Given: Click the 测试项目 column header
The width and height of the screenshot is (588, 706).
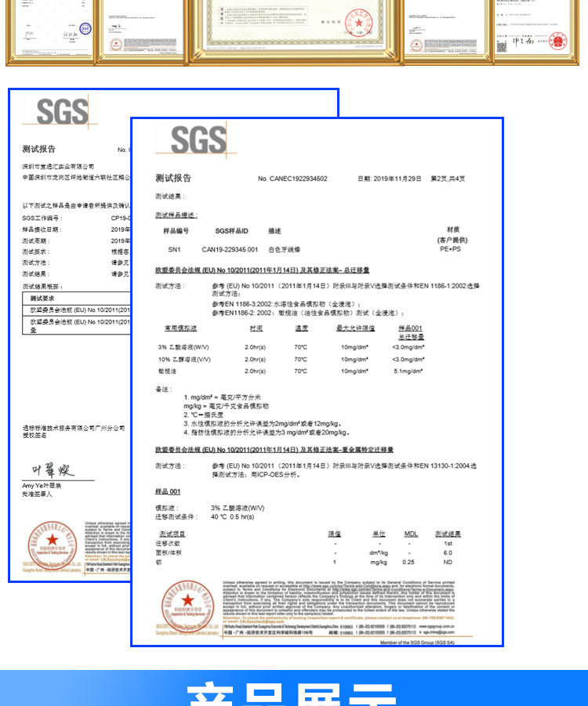Looking at the screenshot, I should (x=172, y=534).
